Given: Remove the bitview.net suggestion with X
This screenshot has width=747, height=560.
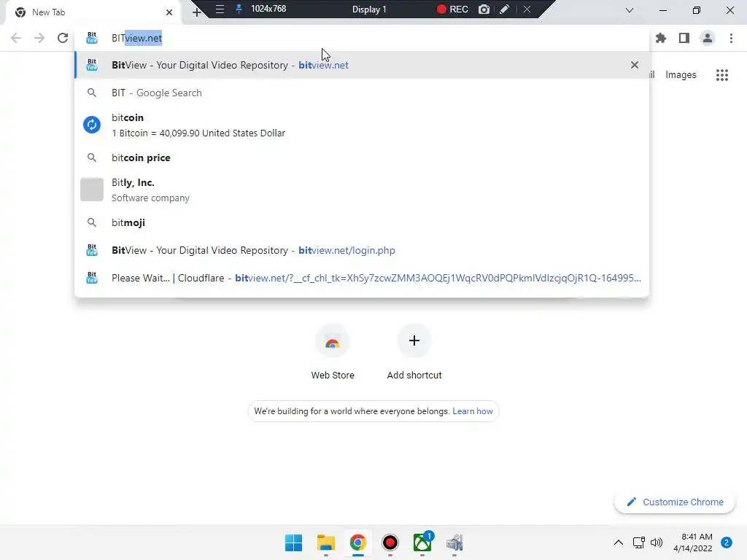Looking at the screenshot, I should point(635,65).
